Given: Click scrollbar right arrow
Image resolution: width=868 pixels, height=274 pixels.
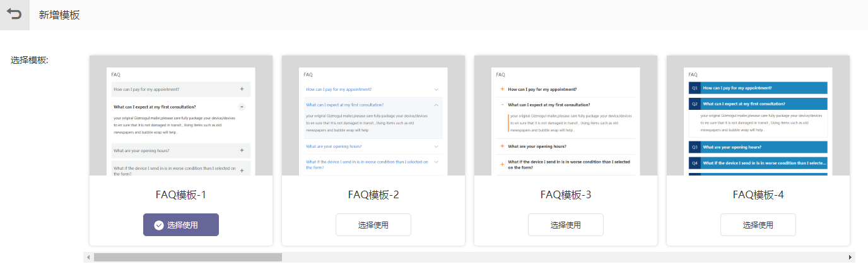Looking at the screenshot, I should point(850,258).
